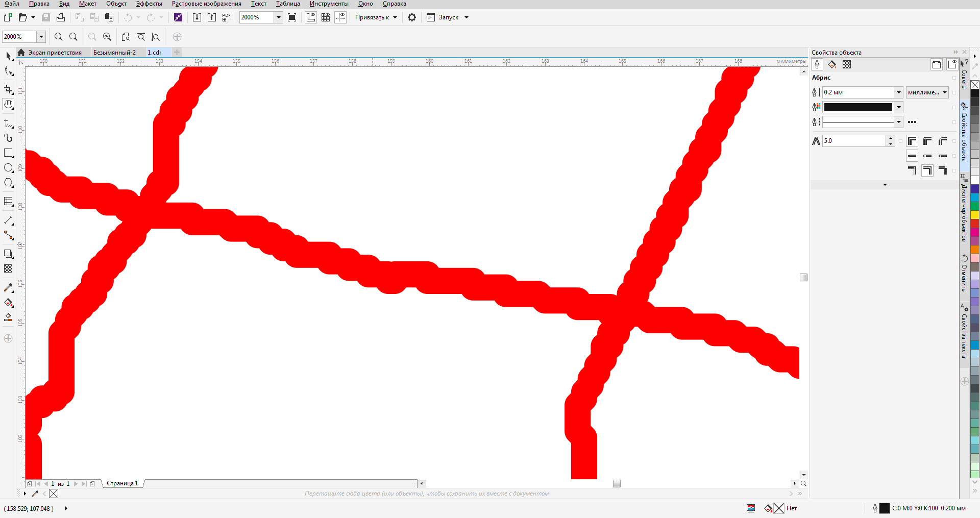Select the Pick tool in the toolbox
Viewport: 980px width, 518px height.
pos(8,56)
